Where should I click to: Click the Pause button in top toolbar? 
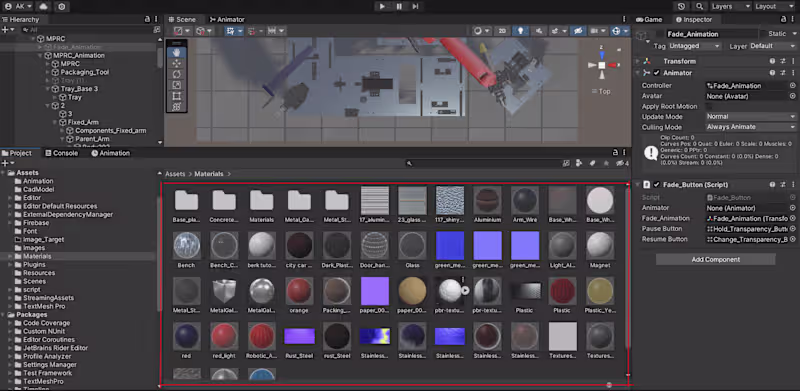pos(399,6)
